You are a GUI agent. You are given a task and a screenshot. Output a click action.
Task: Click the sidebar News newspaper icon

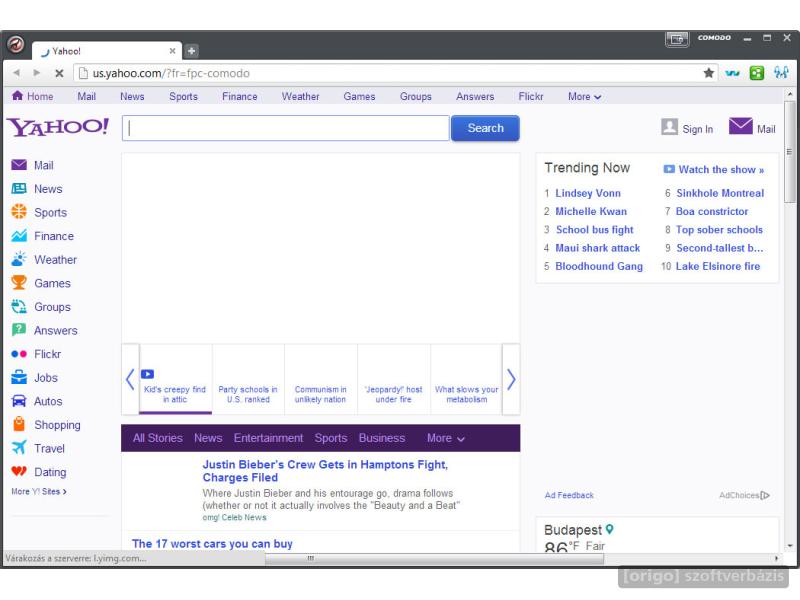point(19,188)
